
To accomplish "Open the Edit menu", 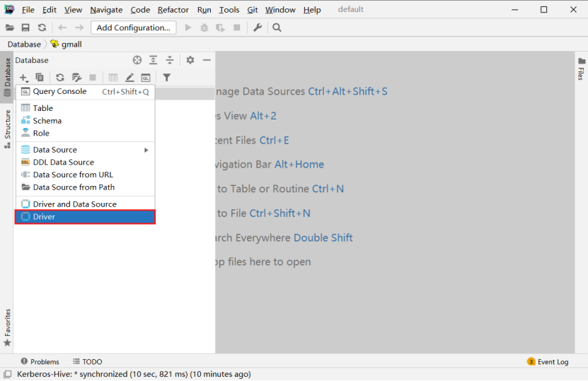I will coord(49,10).
